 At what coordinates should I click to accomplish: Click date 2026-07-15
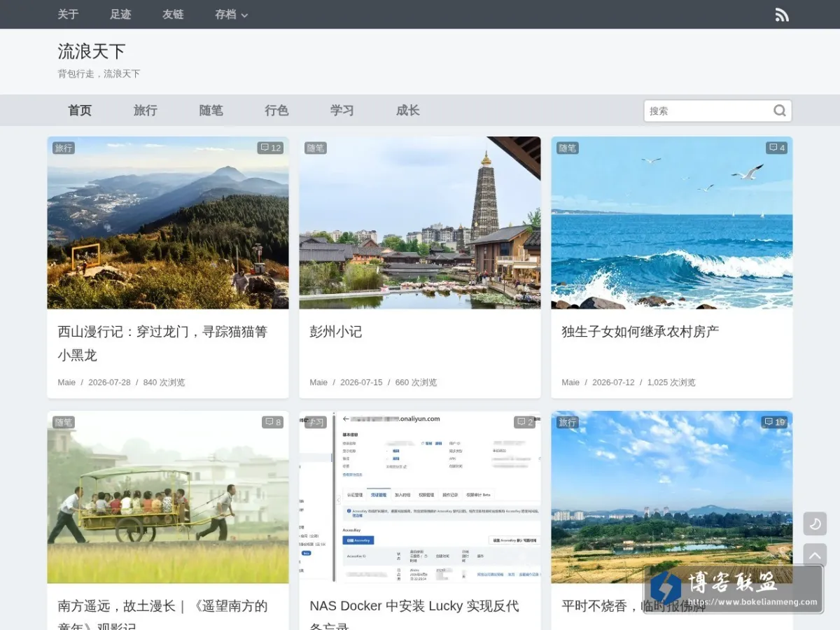click(361, 382)
